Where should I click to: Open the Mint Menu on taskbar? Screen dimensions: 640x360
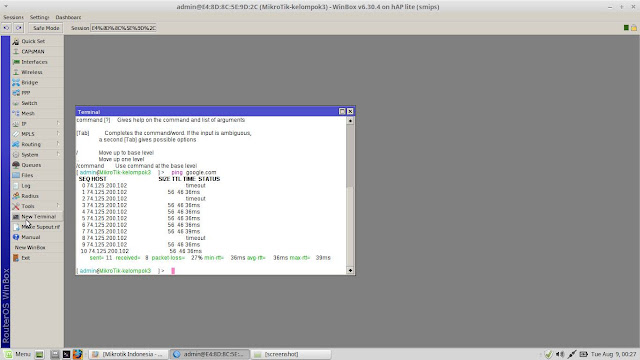click(17, 354)
